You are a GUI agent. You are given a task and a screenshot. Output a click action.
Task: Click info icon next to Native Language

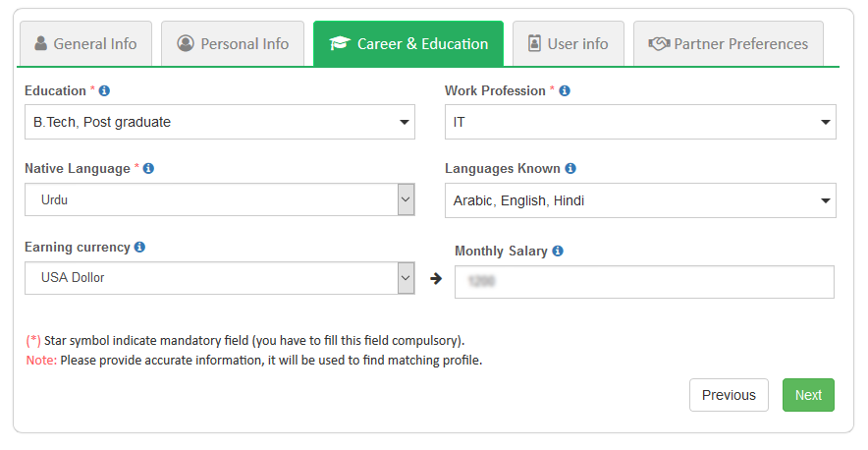(x=148, y=169)
